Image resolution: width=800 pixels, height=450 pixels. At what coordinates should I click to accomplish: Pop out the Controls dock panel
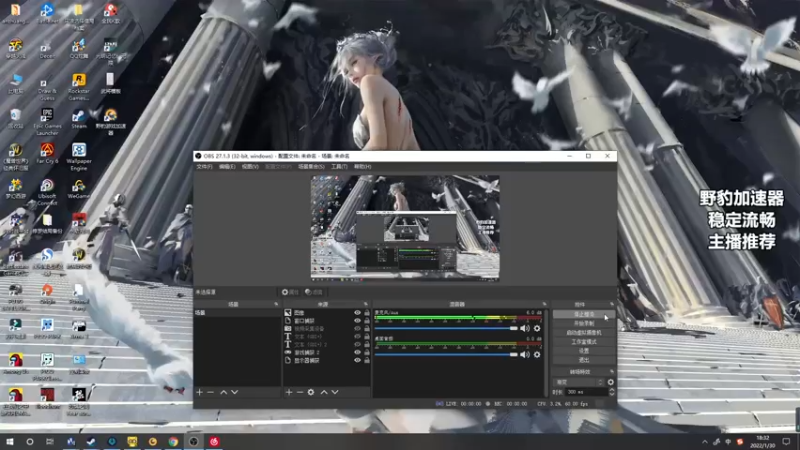coord(611,304)
